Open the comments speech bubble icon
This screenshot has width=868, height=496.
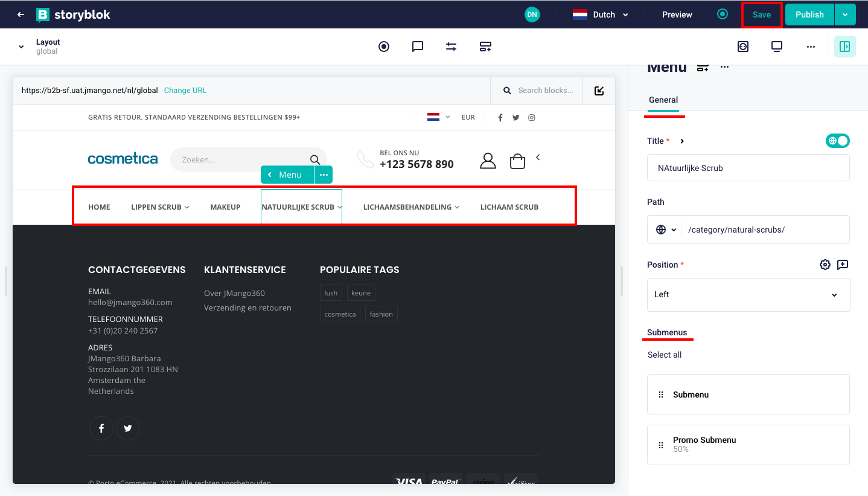(417, 47)
